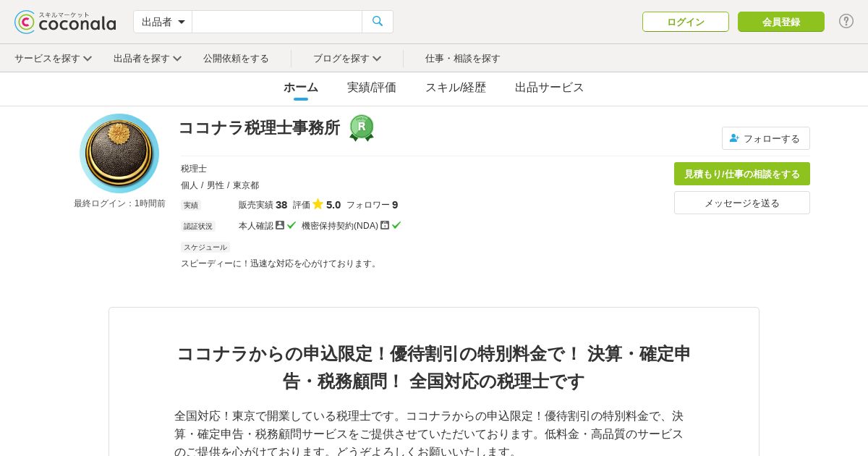Click the 最終ログイン：1時間前 text
The width and height of the screenshot is (868, 456).
tap(119, 203)
